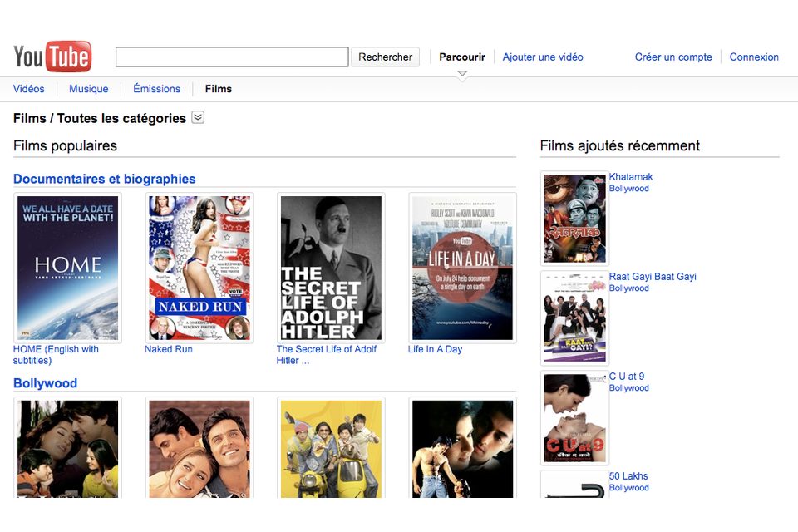
Task: Click the 50 Lakhs title link
Action: tap(628, 476)
